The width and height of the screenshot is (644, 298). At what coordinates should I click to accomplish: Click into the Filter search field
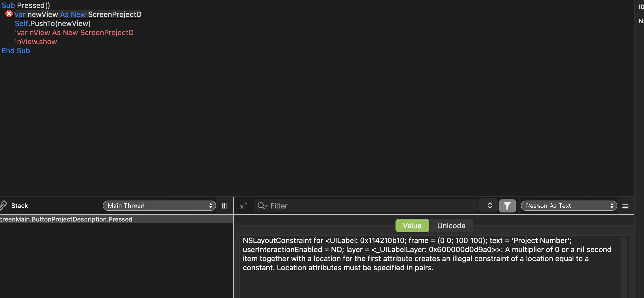point(369,206)
